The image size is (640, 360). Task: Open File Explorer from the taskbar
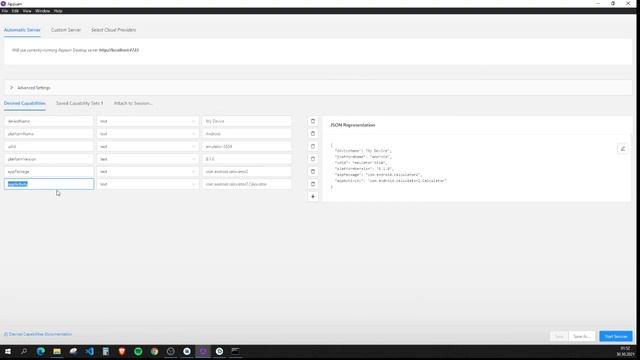(57, 351)
